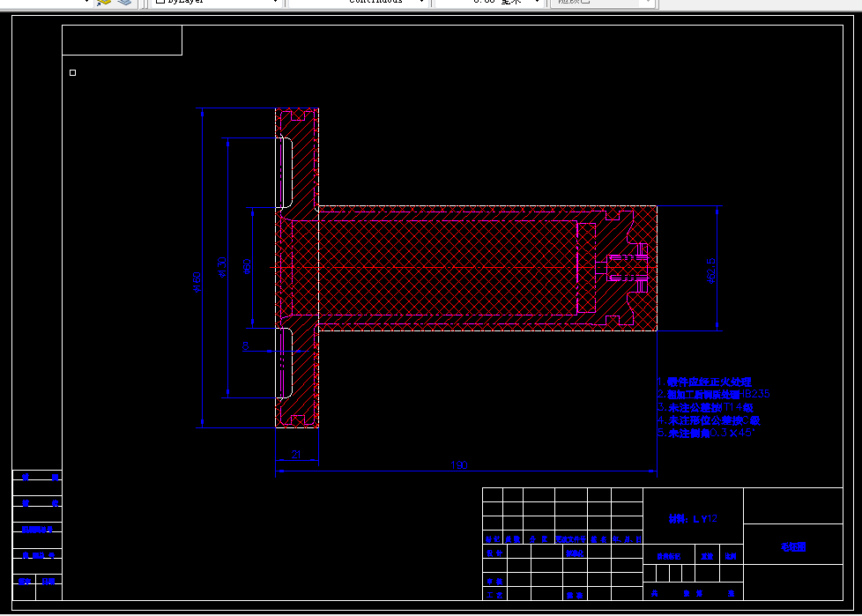Click the 设计 row label
862x616 pixels.
pyautogui.click(x=494, y=553)
